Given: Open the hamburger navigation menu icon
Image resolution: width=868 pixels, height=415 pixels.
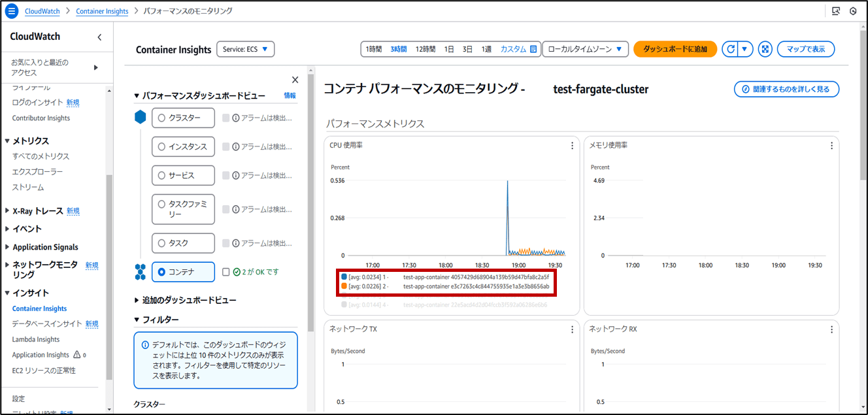Looking at the screenshot, I should [12, 11].
